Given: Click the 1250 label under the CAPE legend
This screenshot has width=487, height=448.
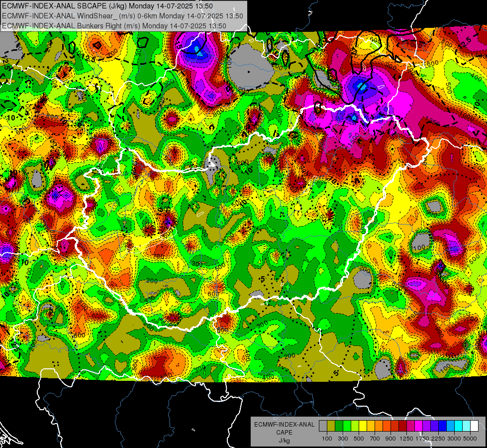Looking at the screenshot, I should coord(406,439).
